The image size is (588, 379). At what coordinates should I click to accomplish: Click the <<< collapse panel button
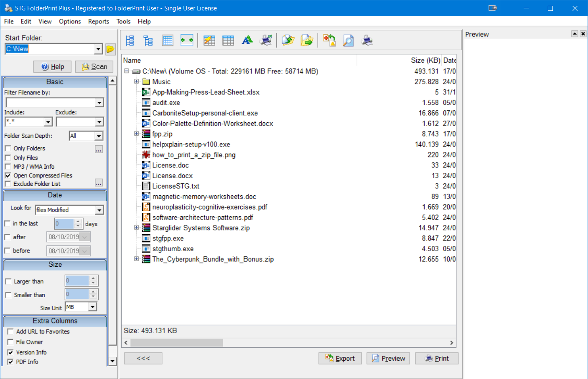click(143, 359)
